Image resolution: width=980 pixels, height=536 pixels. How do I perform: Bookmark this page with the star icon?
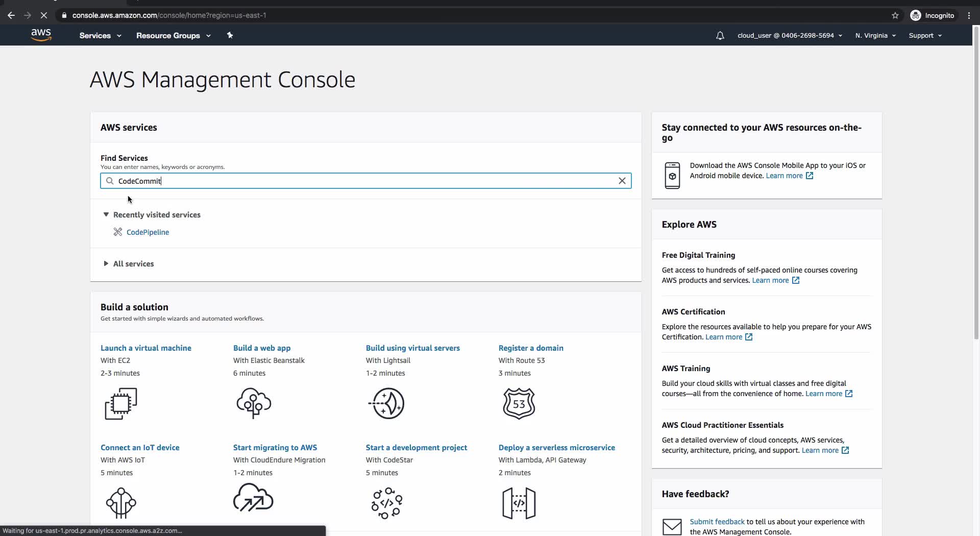pyautogui.click(x=895, y=15)
